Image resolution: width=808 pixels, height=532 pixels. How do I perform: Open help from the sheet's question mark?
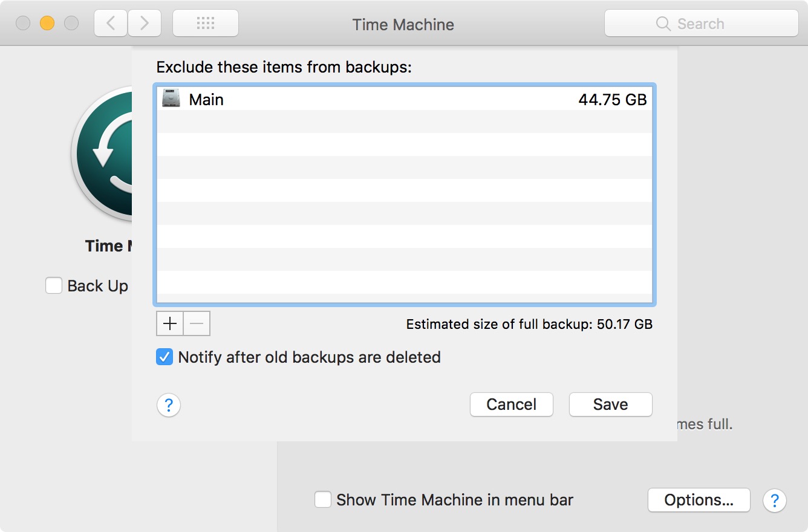169,405
